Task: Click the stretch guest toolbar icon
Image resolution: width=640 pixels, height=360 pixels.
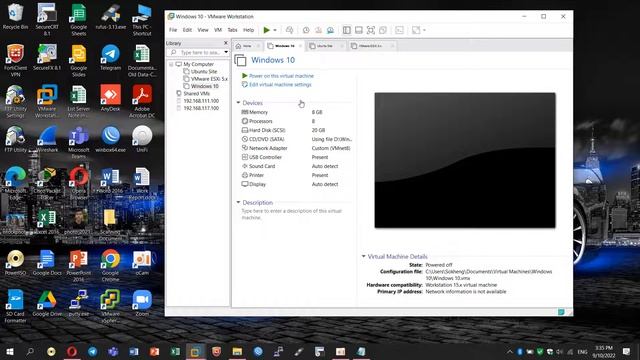Action: point(416,30)
